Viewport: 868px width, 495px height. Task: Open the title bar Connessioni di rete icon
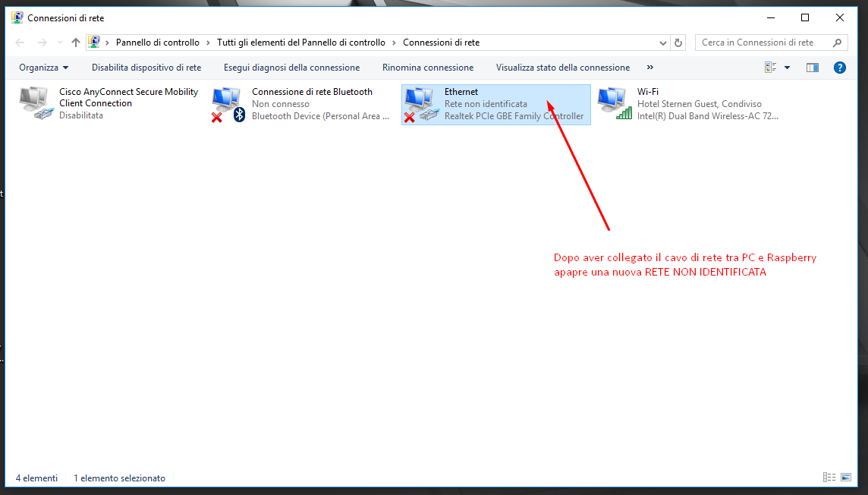17,17
